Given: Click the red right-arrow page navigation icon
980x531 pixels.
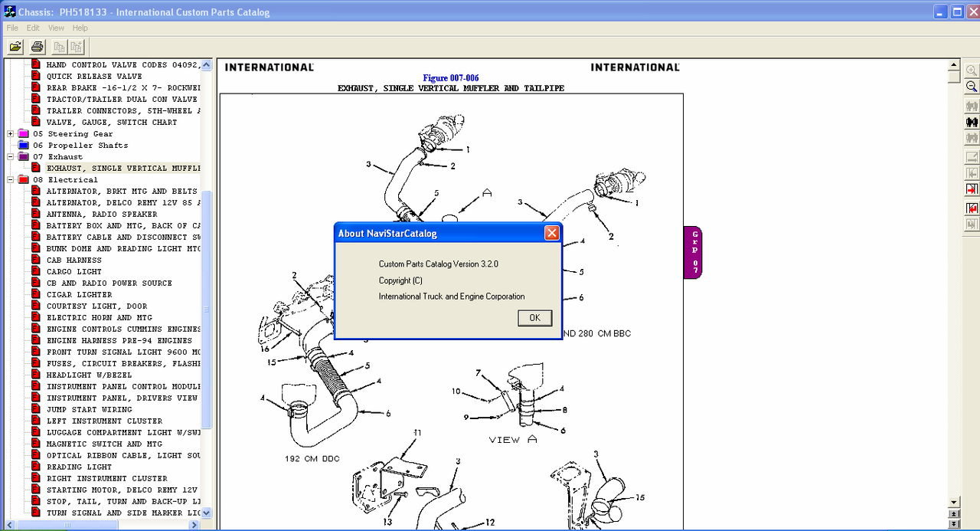Looking at the screenshot, I should (x=972, y=189).
